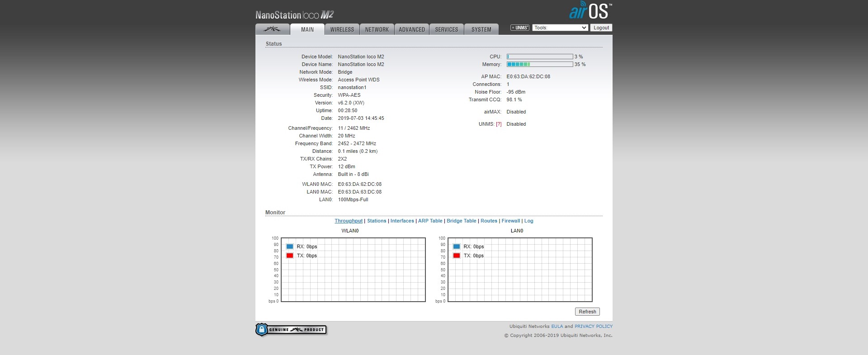Viewport: 868px width, 355px height.
Task: Open the Stations monitor link
Action: pyautogui.click(x=377, y=221)
